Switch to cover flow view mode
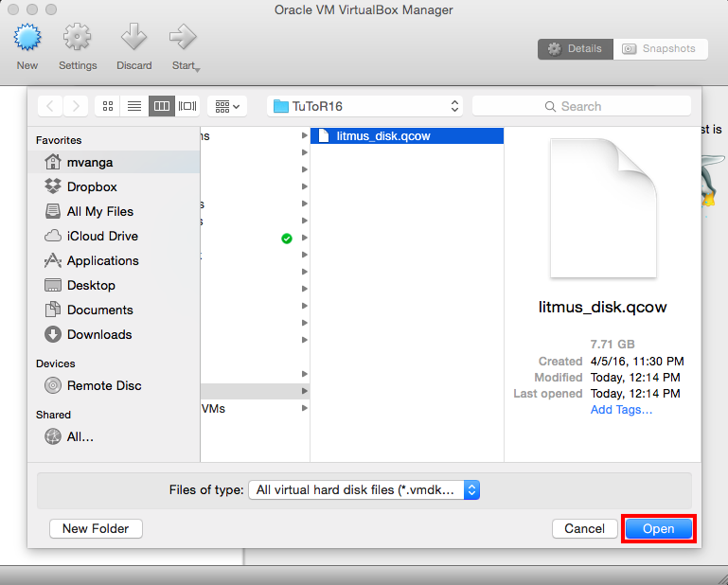This screenshot has width=728, height=585. click(x=187, y=106)
